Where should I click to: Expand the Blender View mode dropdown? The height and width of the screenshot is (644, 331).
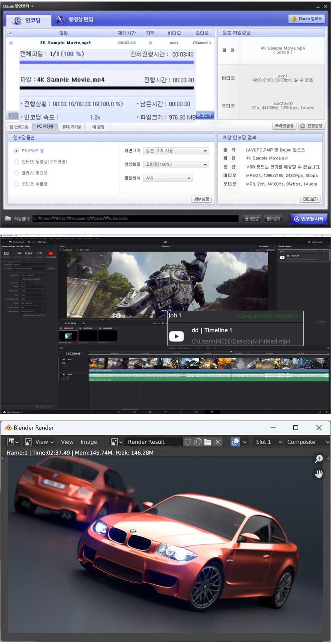(x=40, y=442)
